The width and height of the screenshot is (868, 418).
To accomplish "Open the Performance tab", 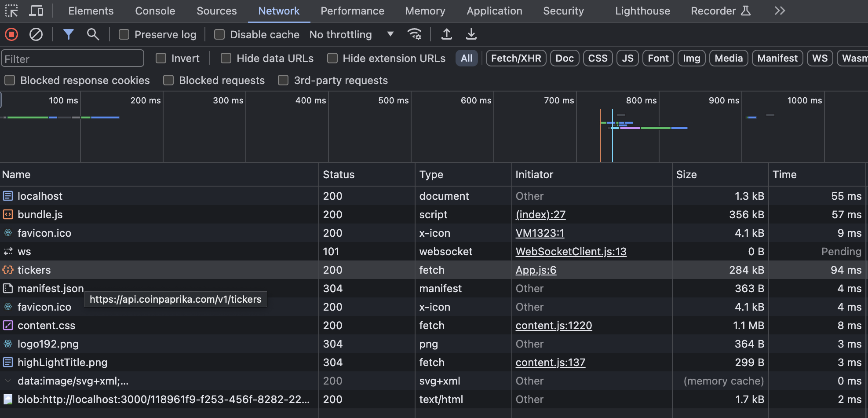I will pos(353,11).
